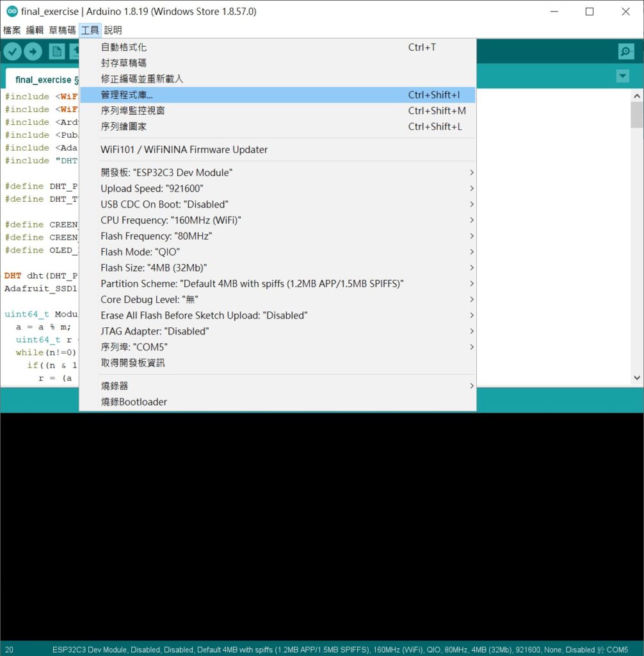Image resolution: width=644 pixels, height=656 pixels.
Task: Click the editor vertical scrollbar thumb
Action: (x=637, y=115)
